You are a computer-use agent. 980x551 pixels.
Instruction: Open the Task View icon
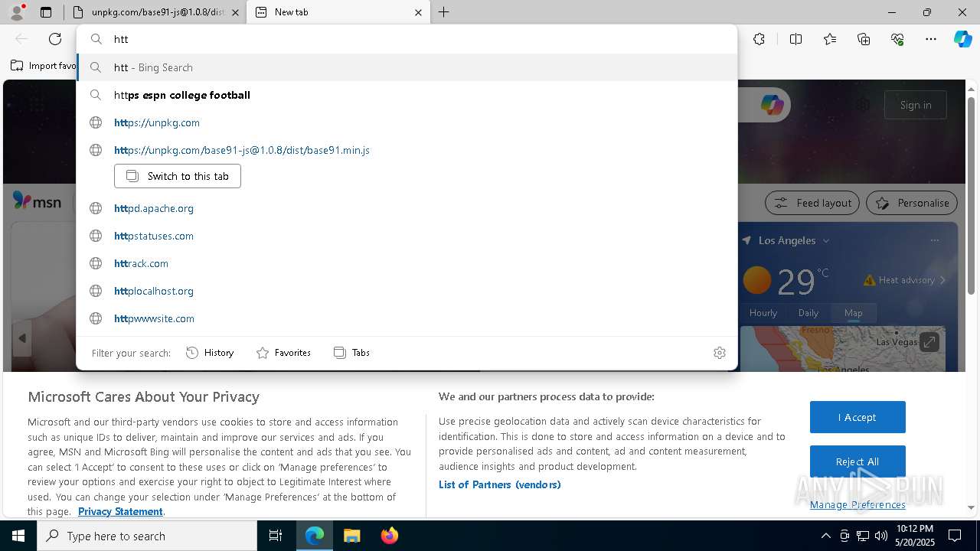(276, 536)
